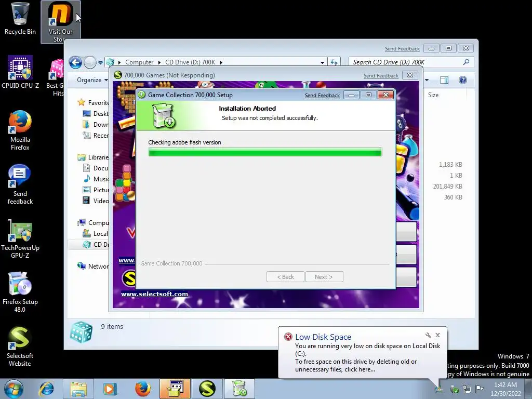Select the Visit Our Store shortcut
The width and height of the screenshot is (532, 399).
[60, 22]
